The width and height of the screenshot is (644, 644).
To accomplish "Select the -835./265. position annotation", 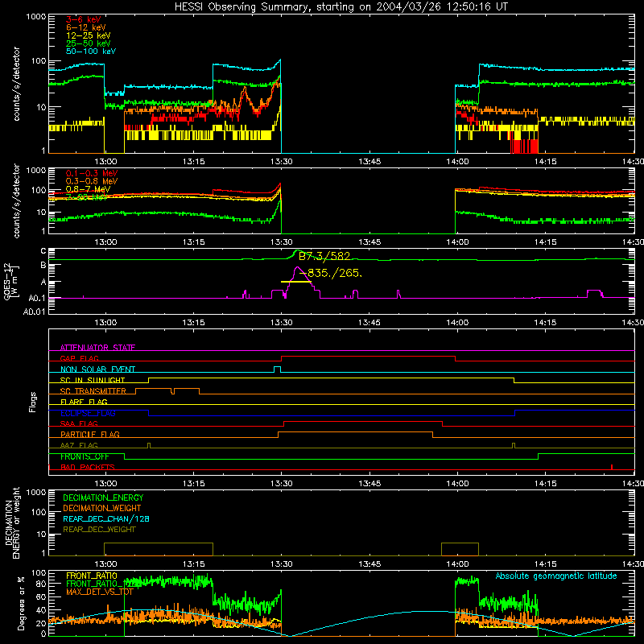I will point(331,273).
